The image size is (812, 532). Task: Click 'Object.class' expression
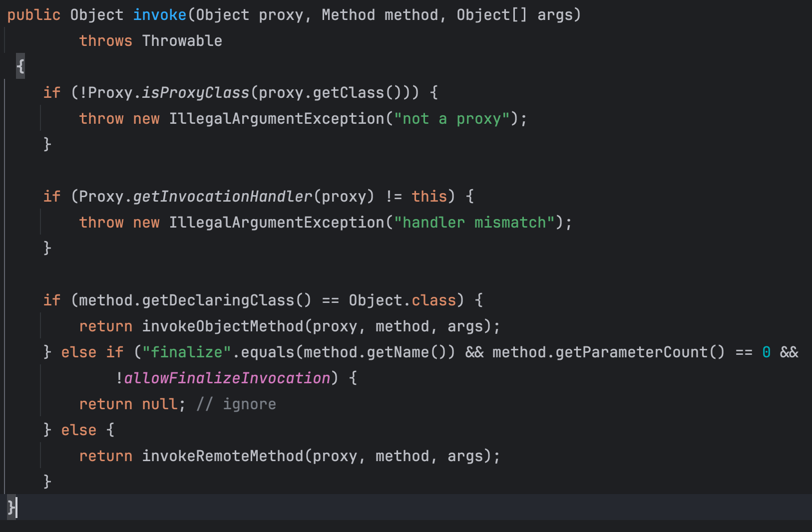pos(403,300)
